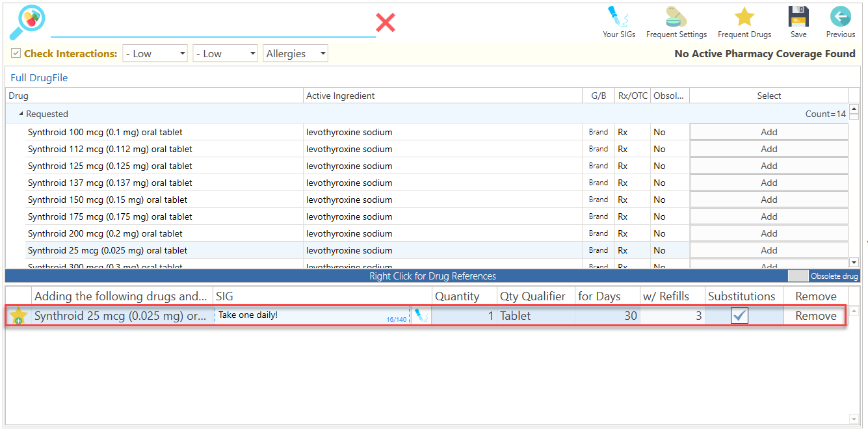Toggle Substitutions checkbox for Synthroid 25 mcg
Image resolution: width=868 pixels, height=429 pixels.
[739, 316]
